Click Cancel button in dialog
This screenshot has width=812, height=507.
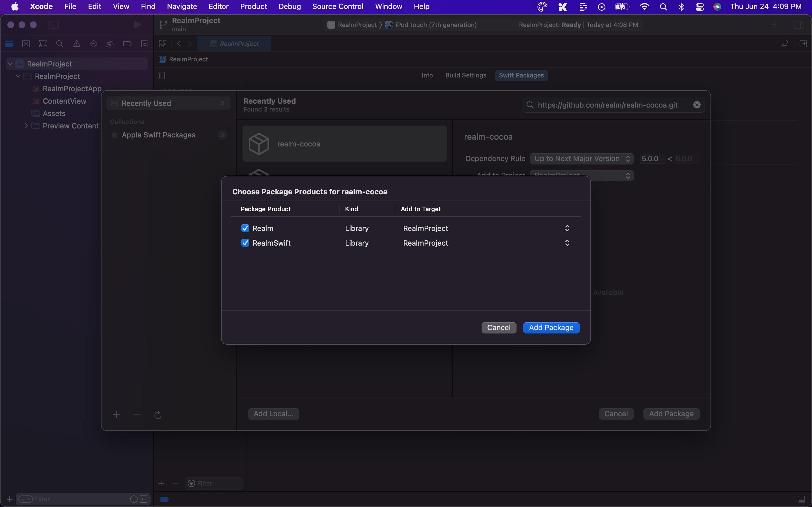coord(499,327)
